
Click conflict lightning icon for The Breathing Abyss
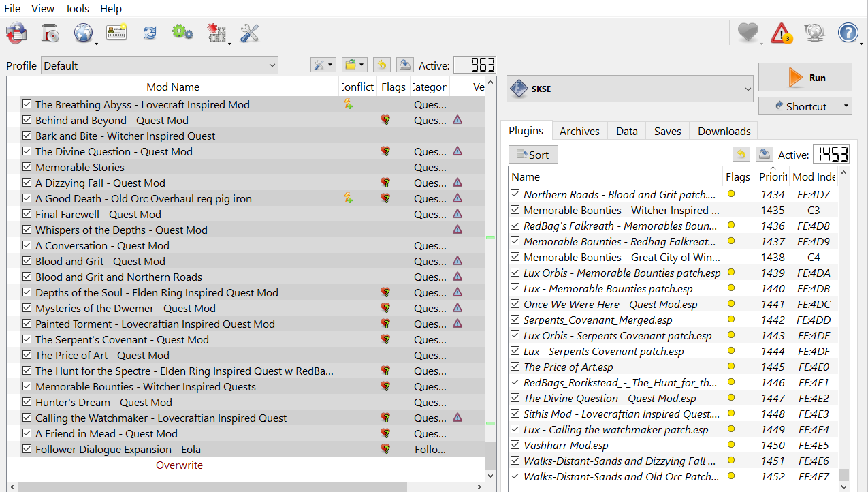pyautogui.click(x=348, y=104)
